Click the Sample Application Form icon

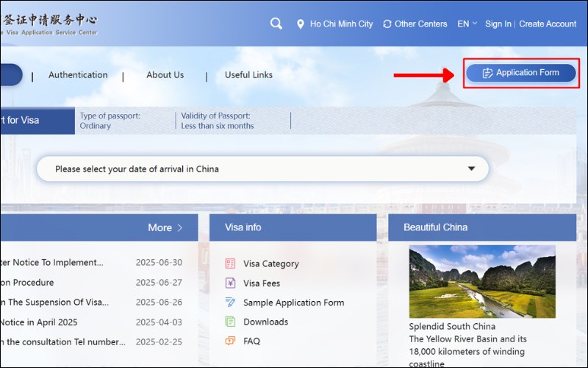click(x=230, y=302)
